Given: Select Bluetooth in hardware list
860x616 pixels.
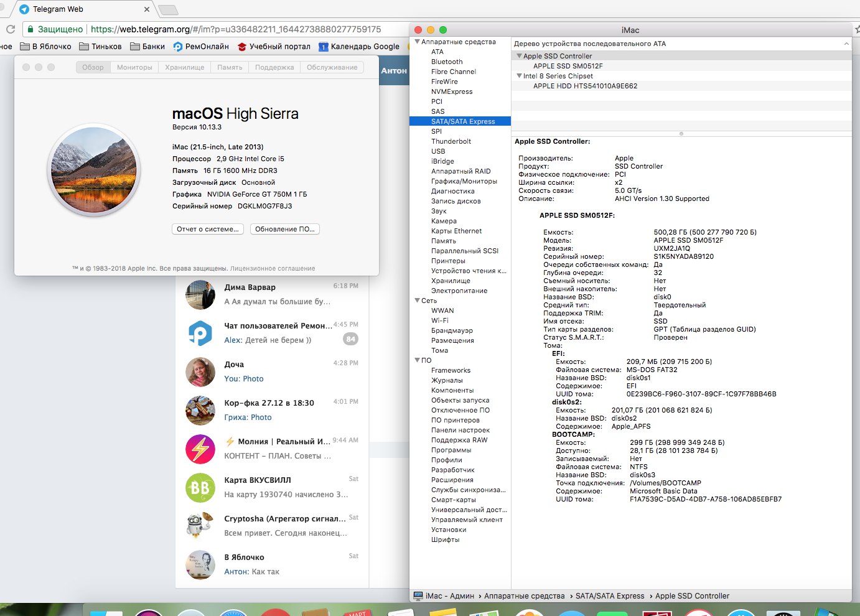Looking at the screenshot, I should point(447,62).
